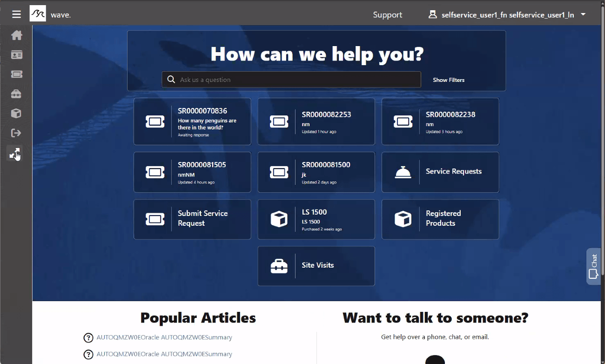The height and width of the screenshot is (364, 605).
Task: Open the Home icon in the sidebar
Action: [16, 35]
